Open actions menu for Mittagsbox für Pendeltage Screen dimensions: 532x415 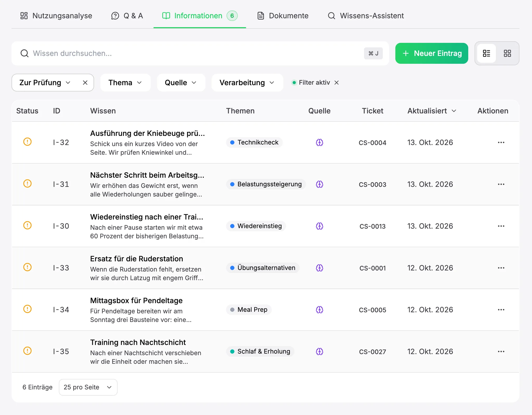pyautogui.click(x=501, y=310)
